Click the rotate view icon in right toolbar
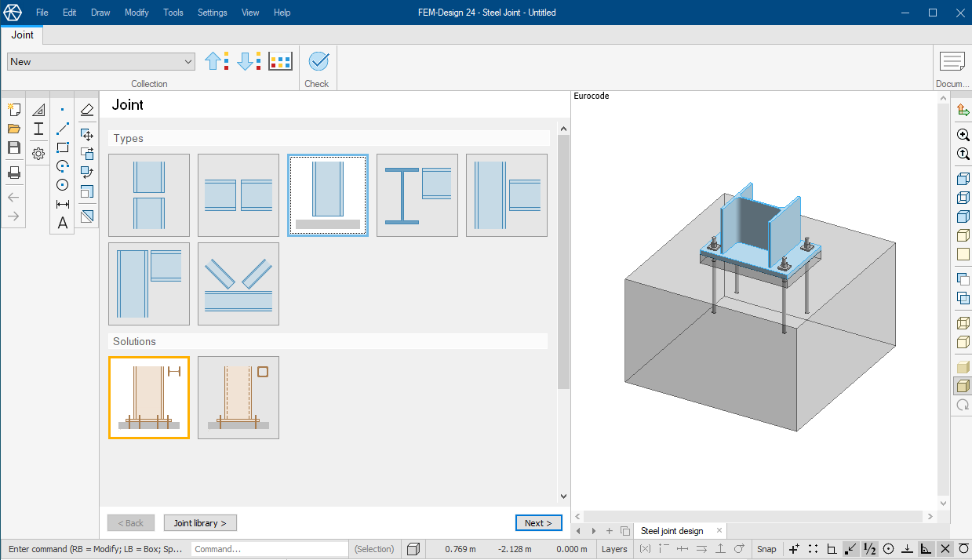The image size is (972, 560). point(963,405)
